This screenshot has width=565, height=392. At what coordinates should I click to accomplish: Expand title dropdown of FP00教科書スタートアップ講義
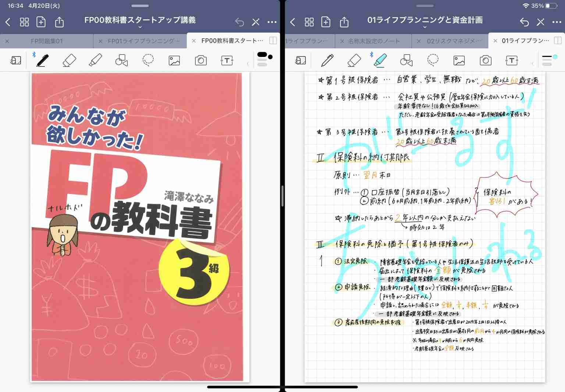140,28
